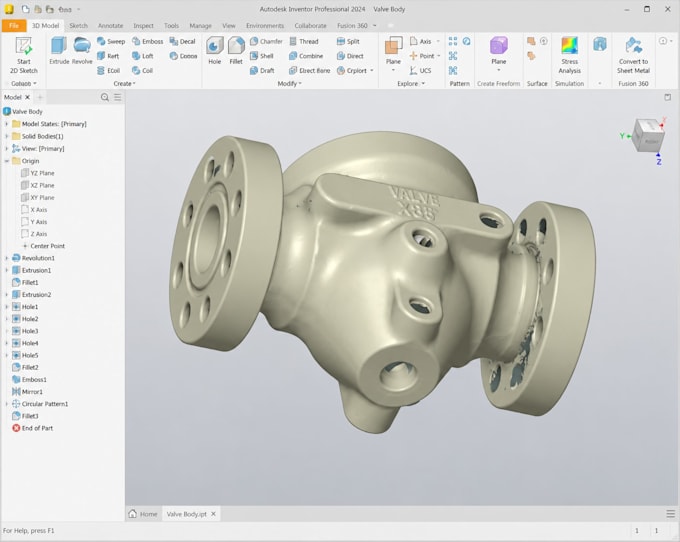680x542 pixels.
Task: Open the Explore panel dropdown
Action: point(411,83)
